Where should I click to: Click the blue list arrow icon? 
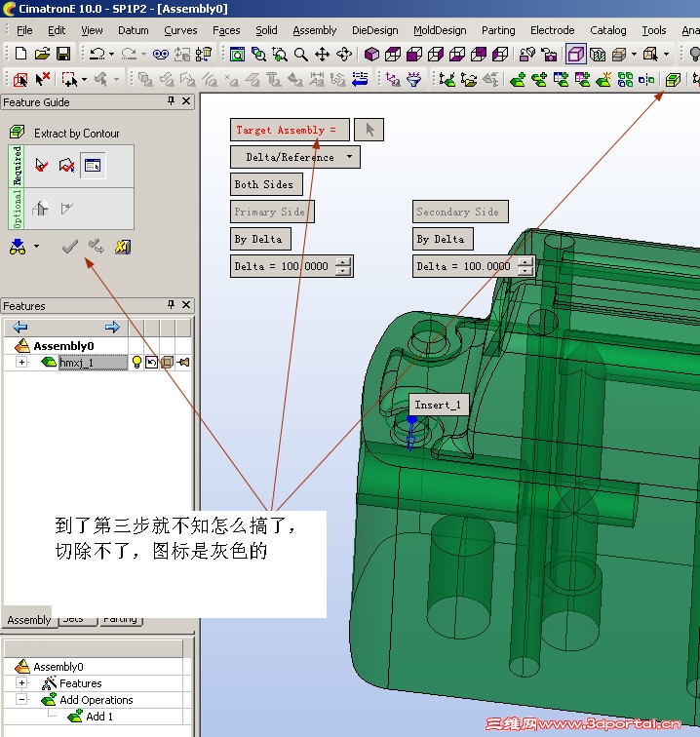coord(360,79)
